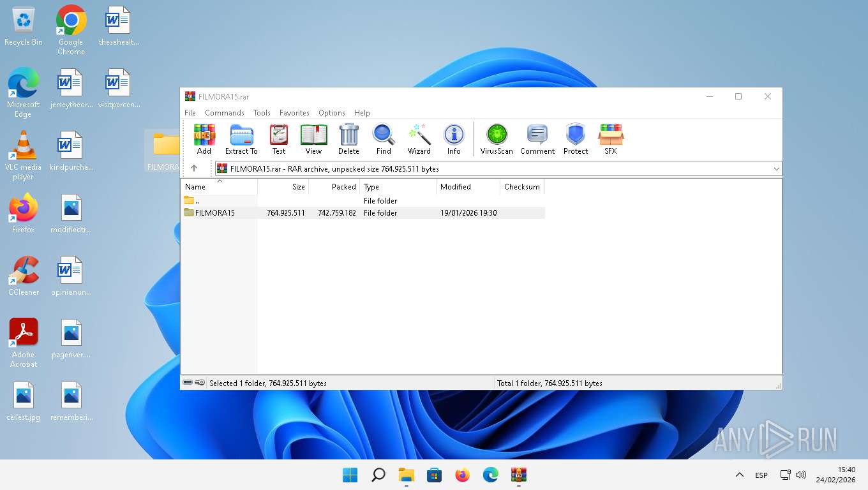This screenshot has height=490, width=868.
Task: Sort by the Size column header
Action: pos(283,187)
